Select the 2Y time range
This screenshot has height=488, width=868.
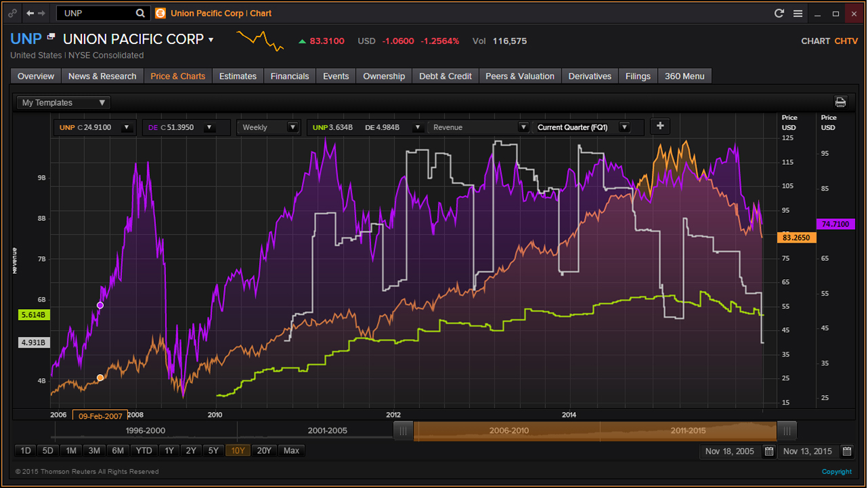tap(192, 451)
